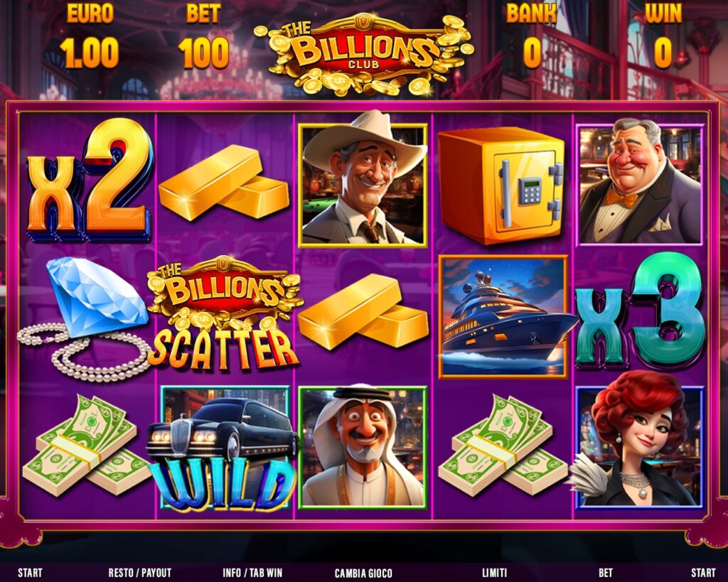Click the limousine Wild symbol
The width and height of the screenshot is (728, 582).
(x=223, y=449)
